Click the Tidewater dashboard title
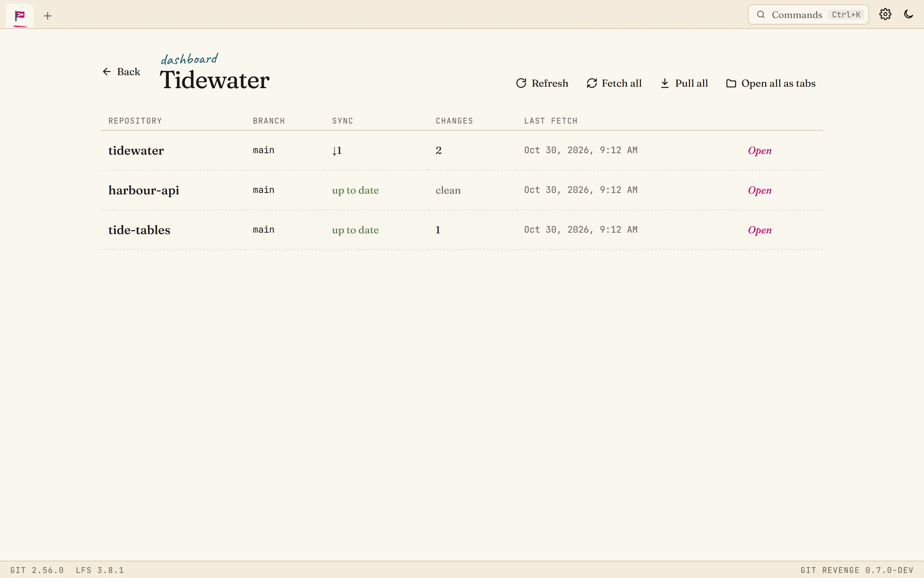This screenshot has height=578, width=924. pyautogui.click(x=215, y=80)
